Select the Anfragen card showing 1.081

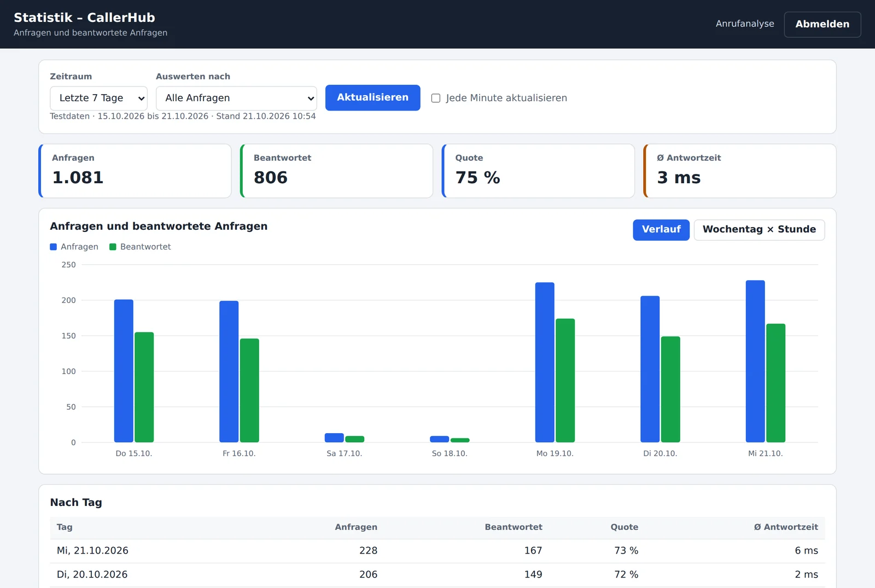tap(135, 171)
